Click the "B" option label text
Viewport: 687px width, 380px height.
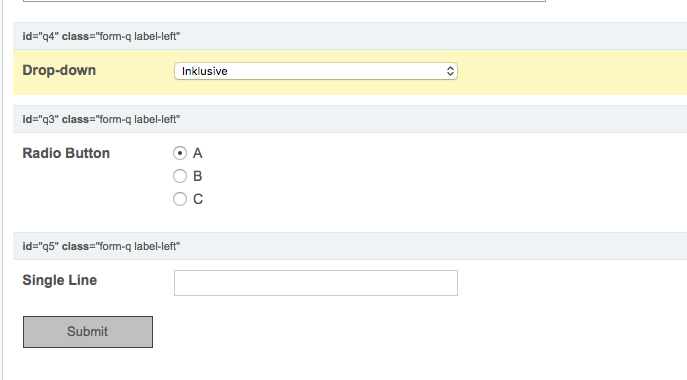coord(198,176)
